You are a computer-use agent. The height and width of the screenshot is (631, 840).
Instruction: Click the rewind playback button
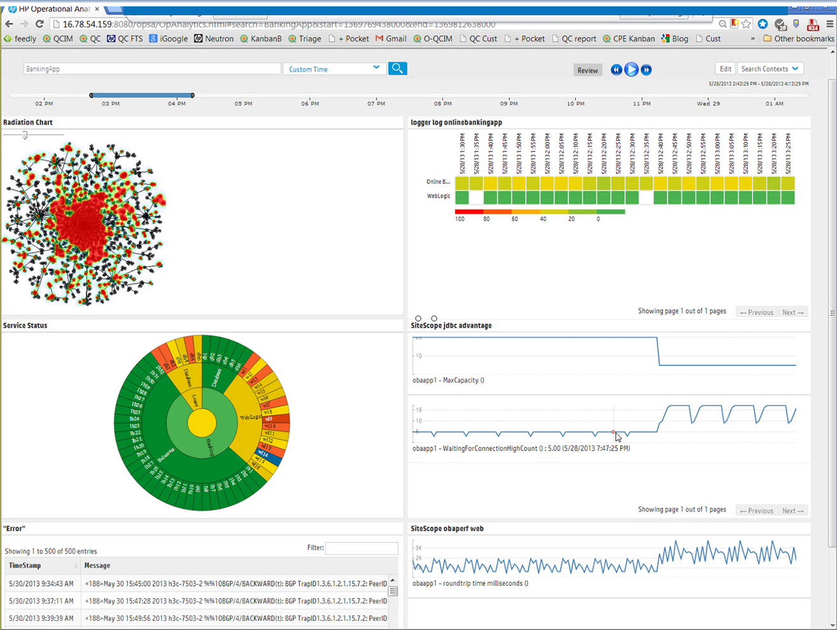(x=616, y=70)
